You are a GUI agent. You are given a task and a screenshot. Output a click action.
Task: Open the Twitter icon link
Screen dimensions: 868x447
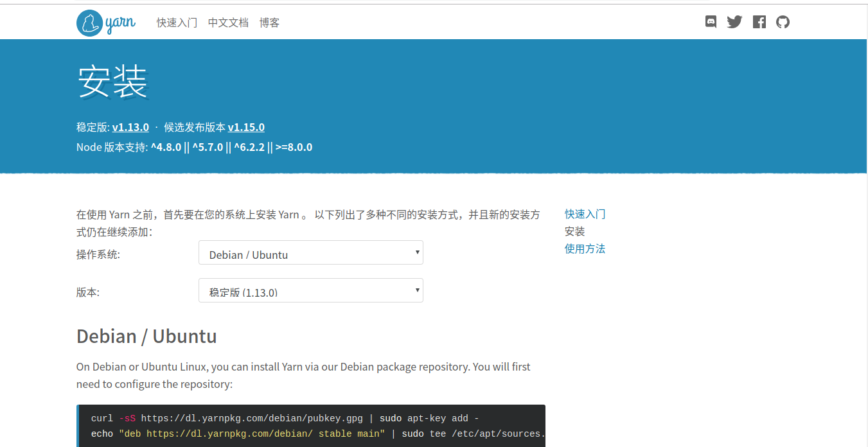coord(734,22)
